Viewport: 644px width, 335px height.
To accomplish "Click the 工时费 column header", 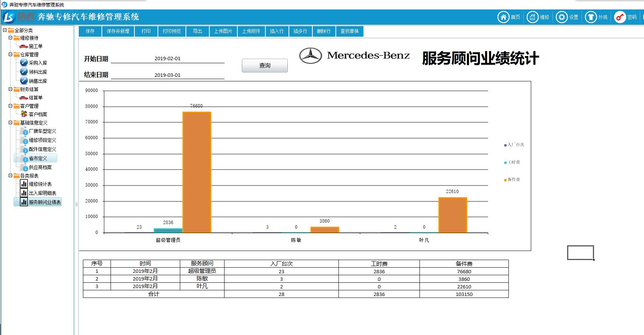I will click(x=379, y=263).
